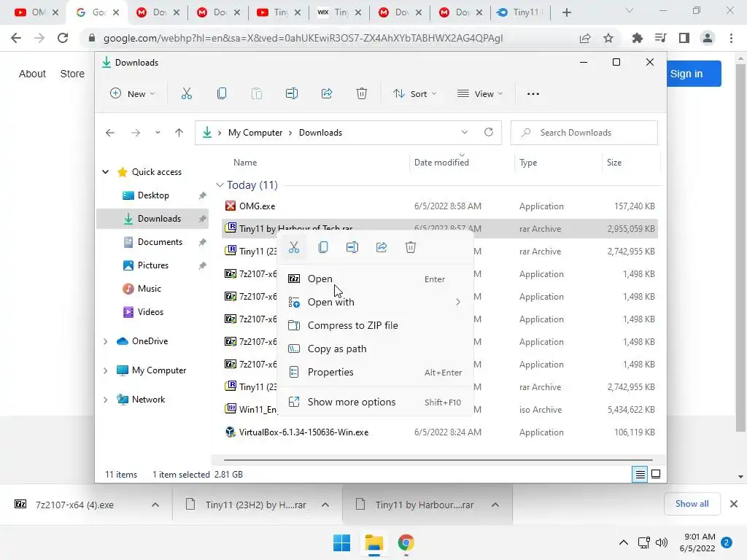Open submenu arrow for Open with
747x560 pixels.
(x=458, y=302)
